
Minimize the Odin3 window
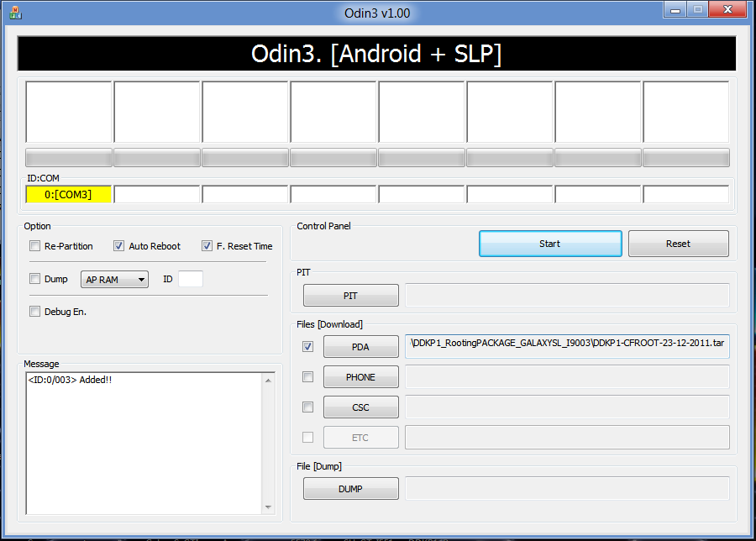coord(675,9)
